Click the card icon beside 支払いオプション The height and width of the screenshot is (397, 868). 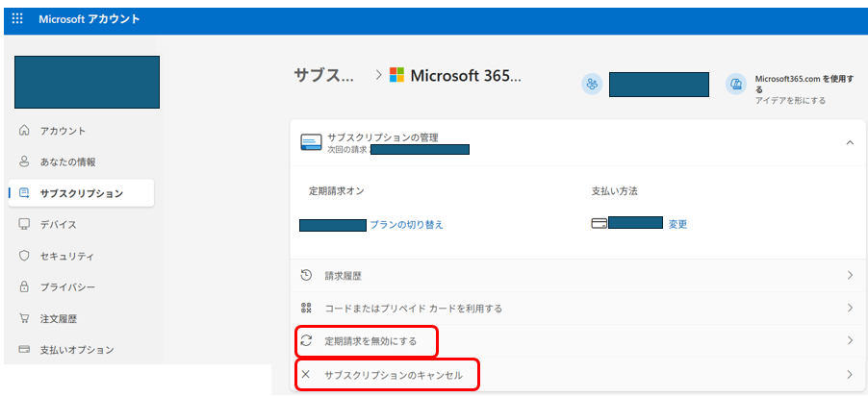24,350
